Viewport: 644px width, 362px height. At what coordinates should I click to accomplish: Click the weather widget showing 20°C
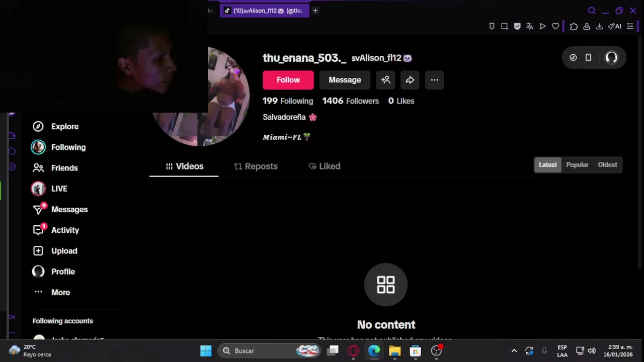30,351
